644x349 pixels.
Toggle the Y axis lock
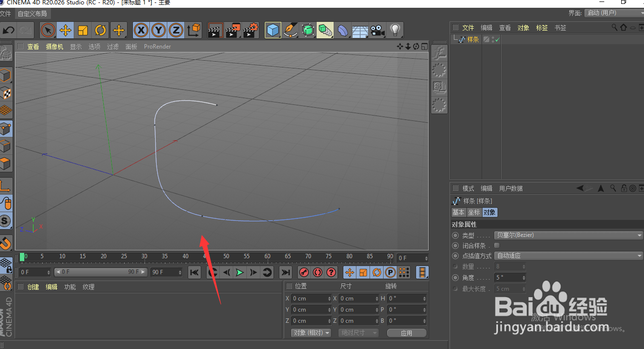coord(159,31)
